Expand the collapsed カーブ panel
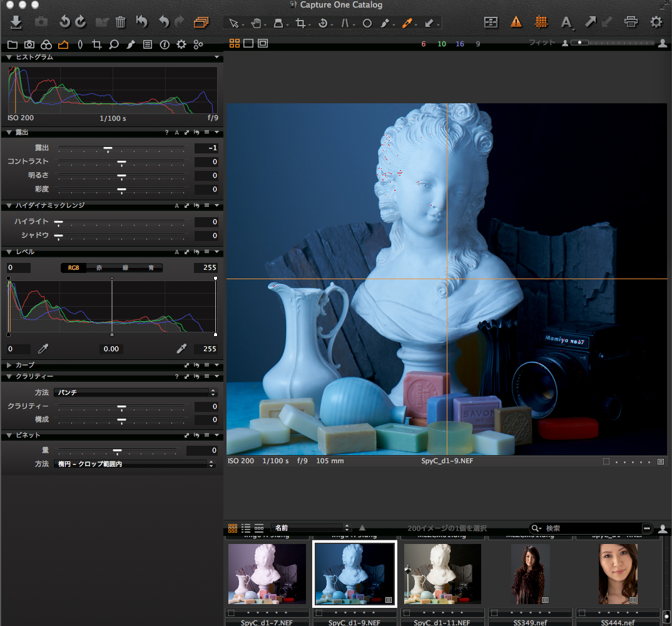 (x=9, y=365)
